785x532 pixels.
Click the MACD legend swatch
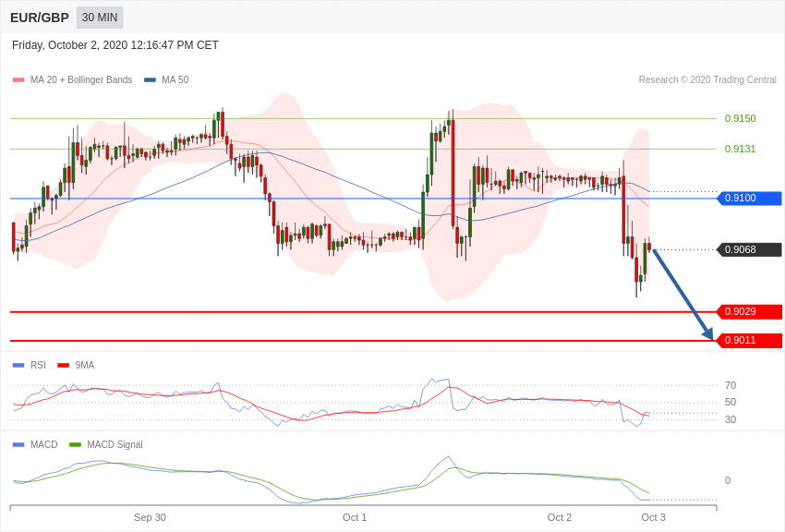click(x=18, y=444)
